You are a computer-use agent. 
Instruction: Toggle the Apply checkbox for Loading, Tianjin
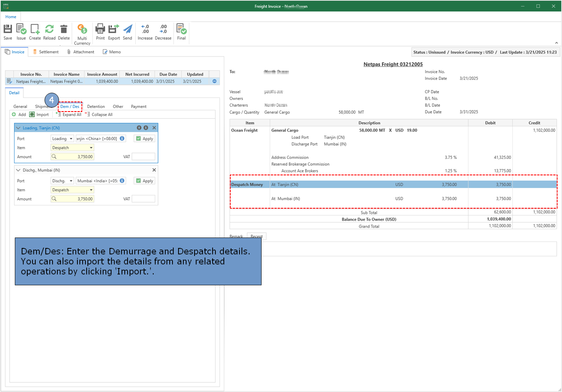138,139
